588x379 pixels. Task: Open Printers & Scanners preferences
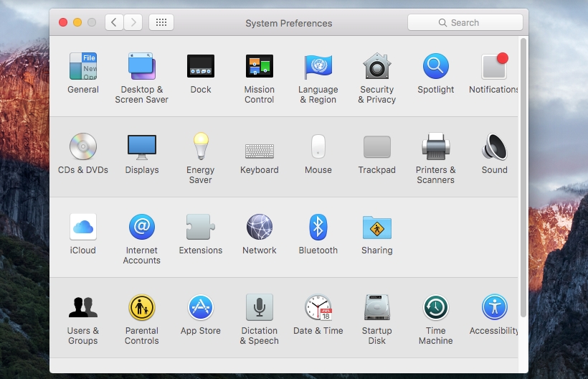pos(436,146)
